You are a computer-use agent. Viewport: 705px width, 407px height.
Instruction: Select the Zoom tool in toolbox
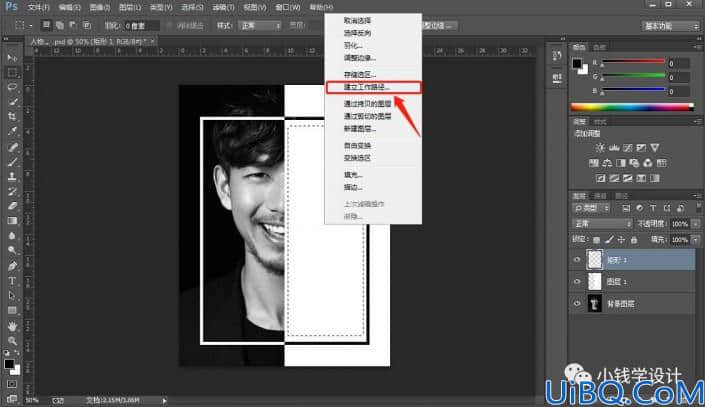tap(12, 341)
